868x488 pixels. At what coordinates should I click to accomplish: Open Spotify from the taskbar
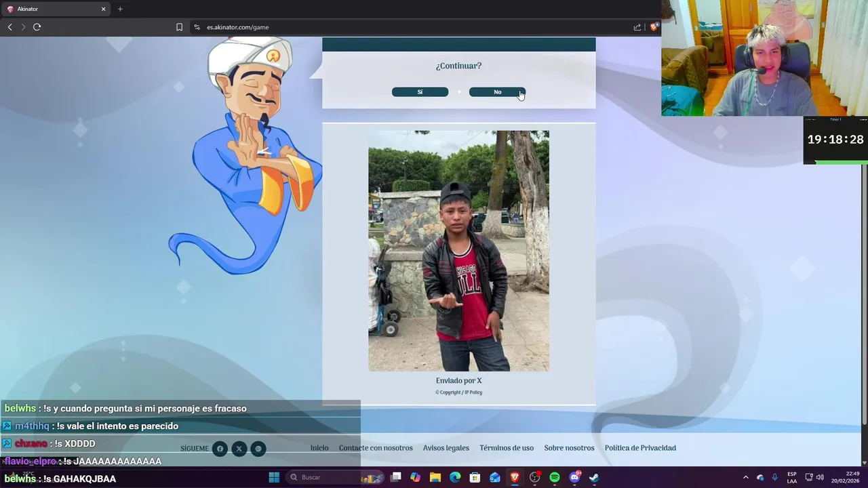pyautogui.click(x=555, y=477)
